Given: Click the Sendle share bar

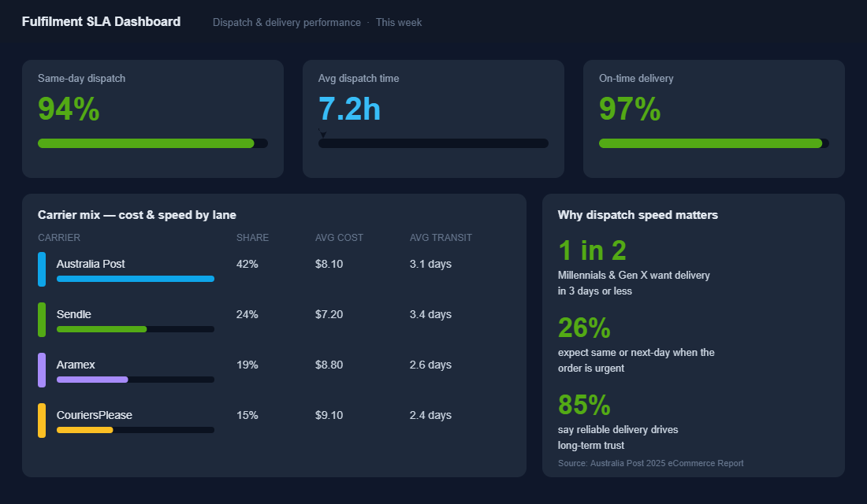Looking at the screenshot, I should (x=136, y=329).
